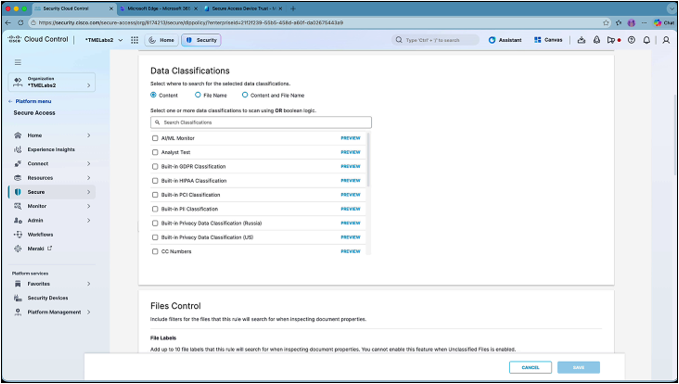Image resolution: width=679 pixels, height=384 pixels.
Task: Expand Platform Management menu
Action: (x=88, y=312)
